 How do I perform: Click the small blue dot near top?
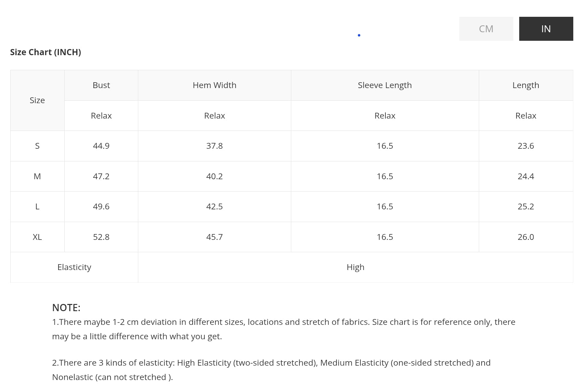[x=359, y=35]
